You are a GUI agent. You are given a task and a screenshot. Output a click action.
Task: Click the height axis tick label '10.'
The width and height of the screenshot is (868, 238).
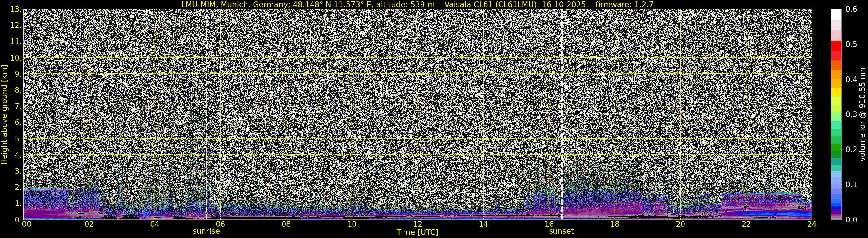tap(16, 58)
